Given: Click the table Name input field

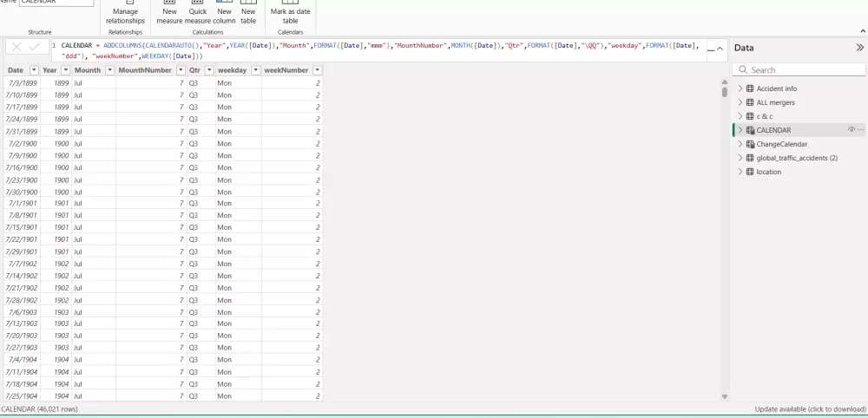Looking at the screenshot, I should pos(56,3).
